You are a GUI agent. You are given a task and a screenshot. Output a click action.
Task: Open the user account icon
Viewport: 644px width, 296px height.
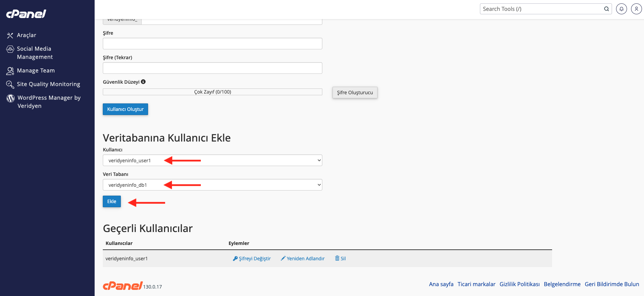pyautogui.click(x=636, y=9)
